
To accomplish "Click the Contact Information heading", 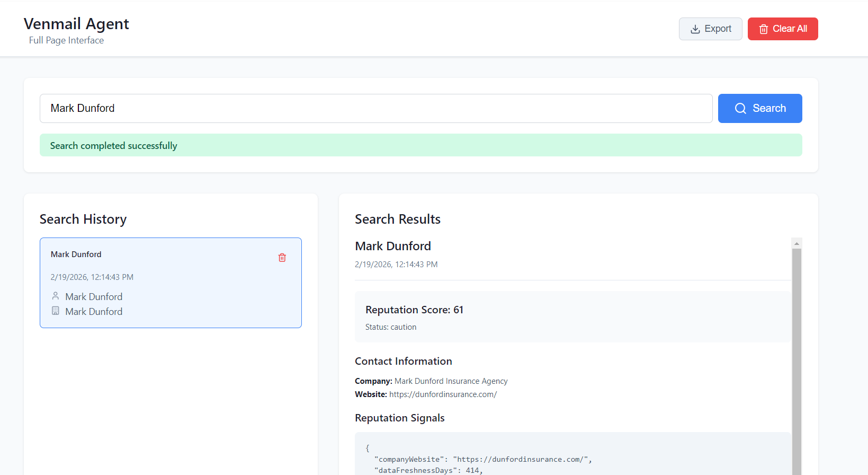I will pyautogui.click(x=404, y=361).
